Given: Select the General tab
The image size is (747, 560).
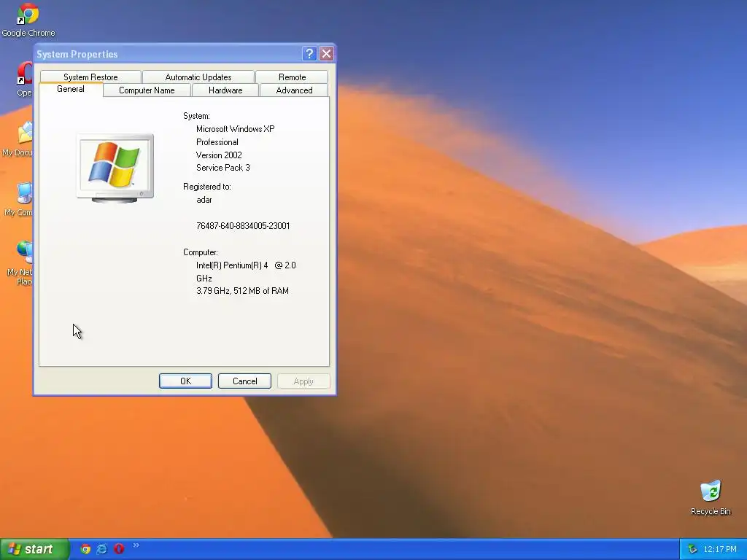Looking at the screenshot, I should click(x=71, y=90).
